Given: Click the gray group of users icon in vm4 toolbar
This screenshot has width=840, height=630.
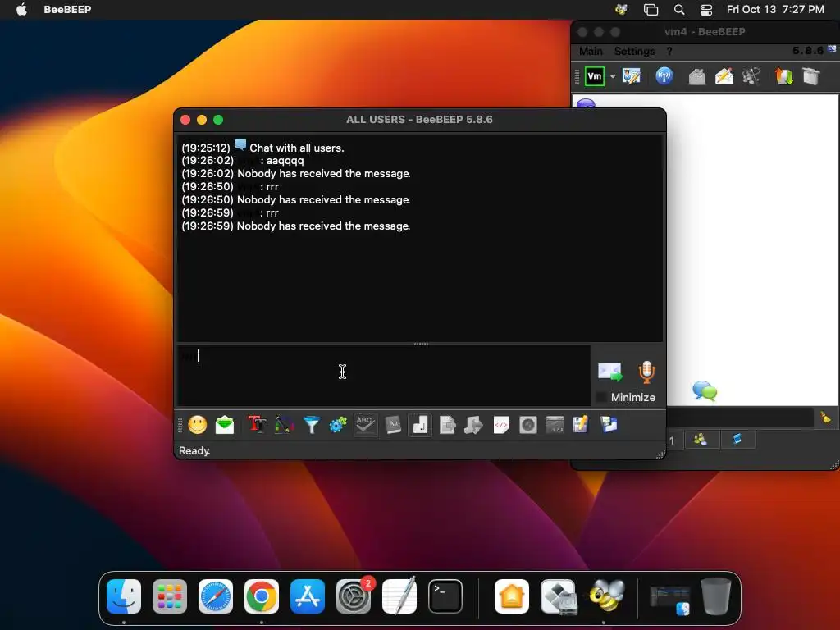Looking at the screenshot, I should 751,76.
